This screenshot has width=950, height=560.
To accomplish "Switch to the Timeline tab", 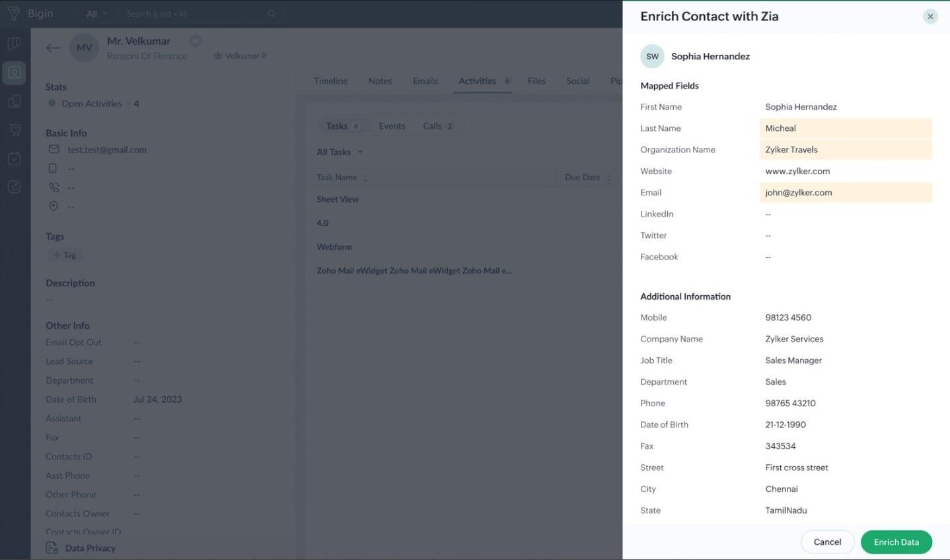I will (x=330, y=81).
